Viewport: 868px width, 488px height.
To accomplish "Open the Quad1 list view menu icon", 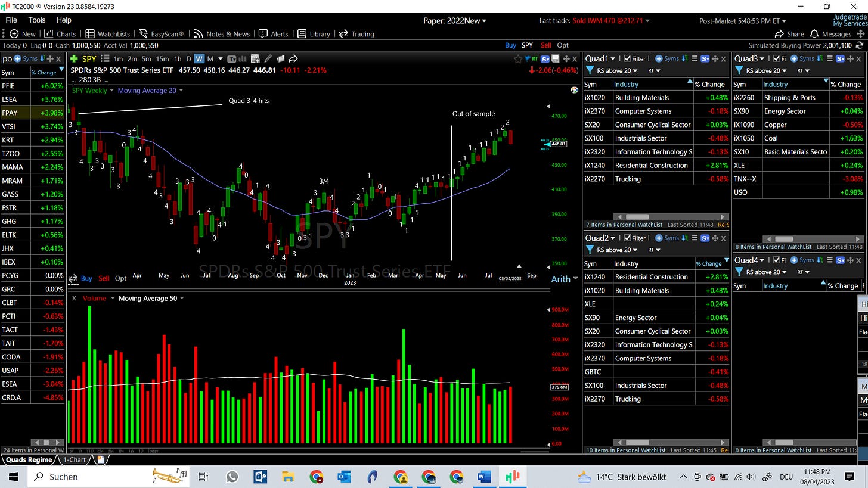I will point(695,58).
